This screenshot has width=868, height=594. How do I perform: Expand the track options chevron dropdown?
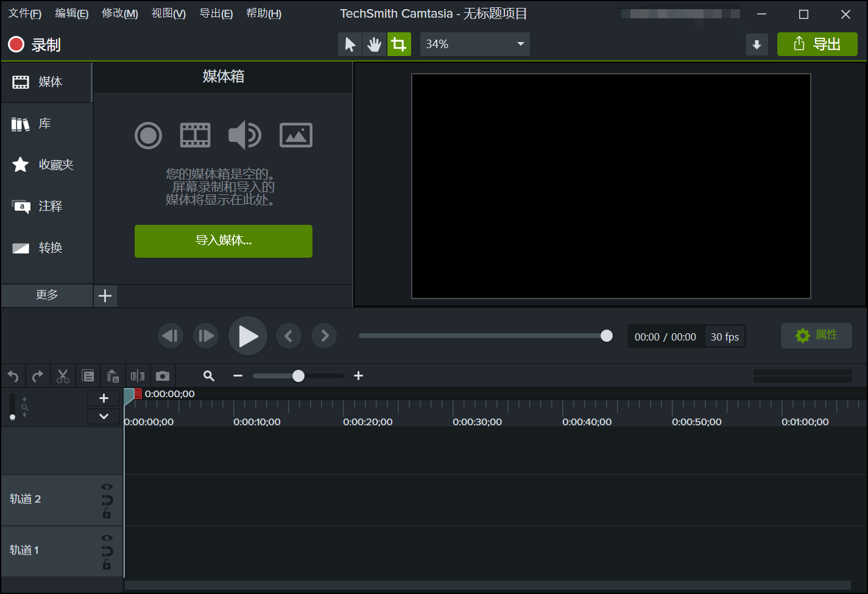click(104, 417)
